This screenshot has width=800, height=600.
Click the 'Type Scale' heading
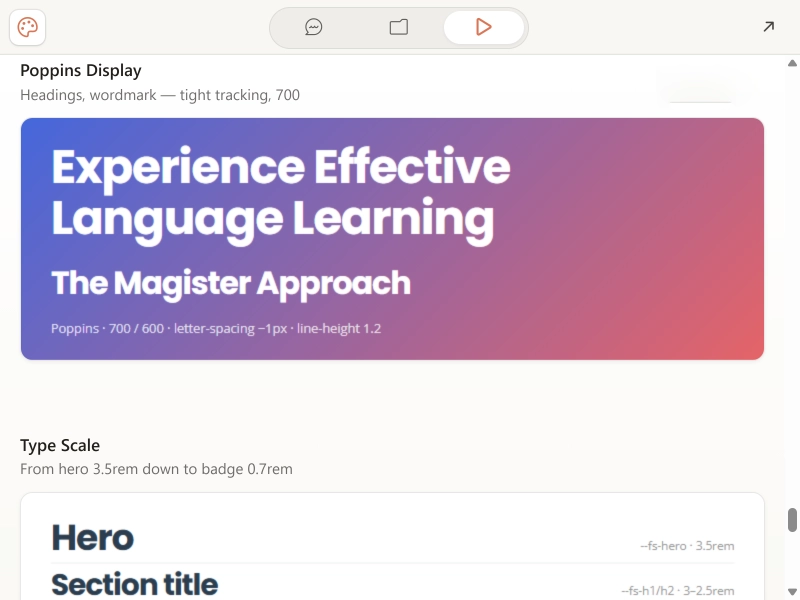[x=60, y=445]
